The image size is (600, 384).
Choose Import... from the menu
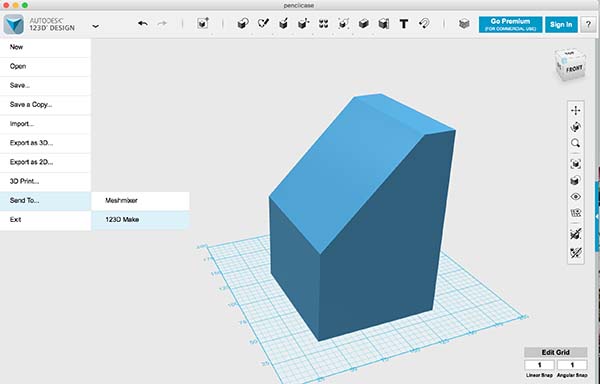pyautogui.click(x=45, y=124)
